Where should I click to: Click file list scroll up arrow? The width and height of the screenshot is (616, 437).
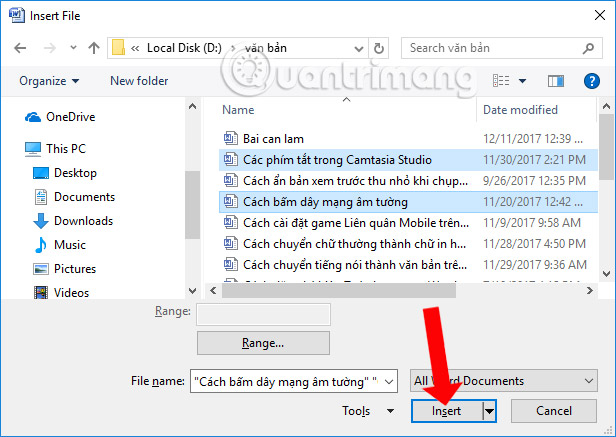coord(606,106)
